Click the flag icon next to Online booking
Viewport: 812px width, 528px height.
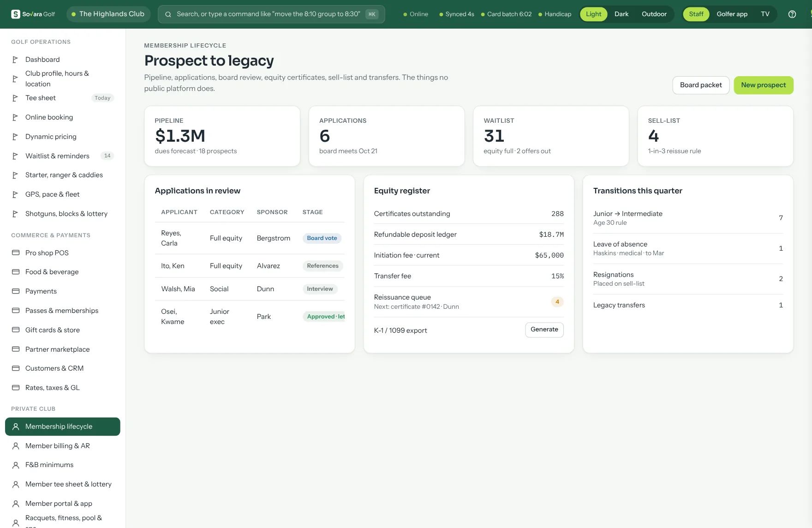pyautogui.click(x=15, y=117)
